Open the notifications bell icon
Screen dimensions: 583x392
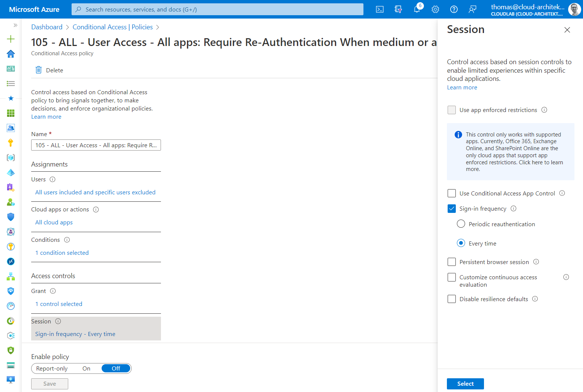(417, 9)
